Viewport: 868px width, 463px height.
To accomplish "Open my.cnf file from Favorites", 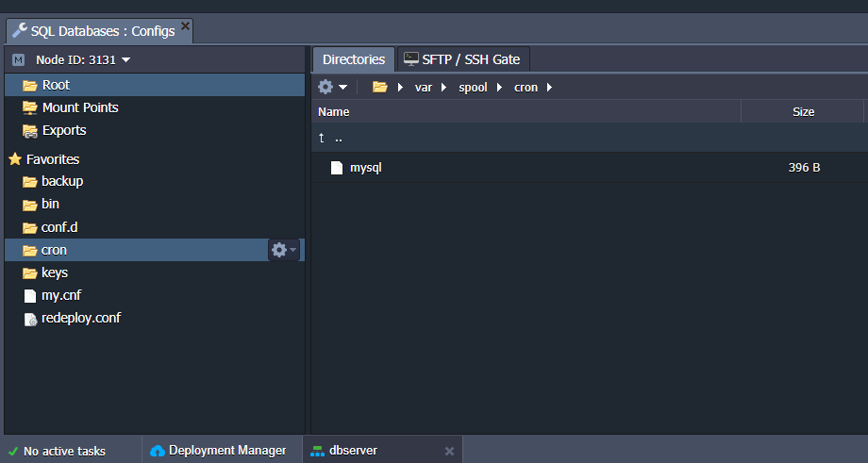I will [60, 295].
